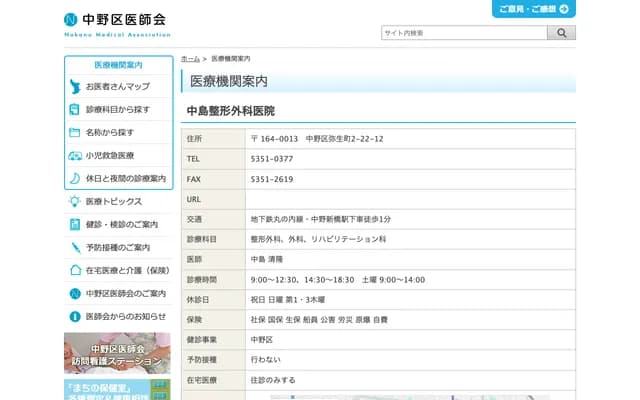The image size is (640, 400).
Task: Open 中野区医師会のご案内 menu item
Action: coord(126,293)
